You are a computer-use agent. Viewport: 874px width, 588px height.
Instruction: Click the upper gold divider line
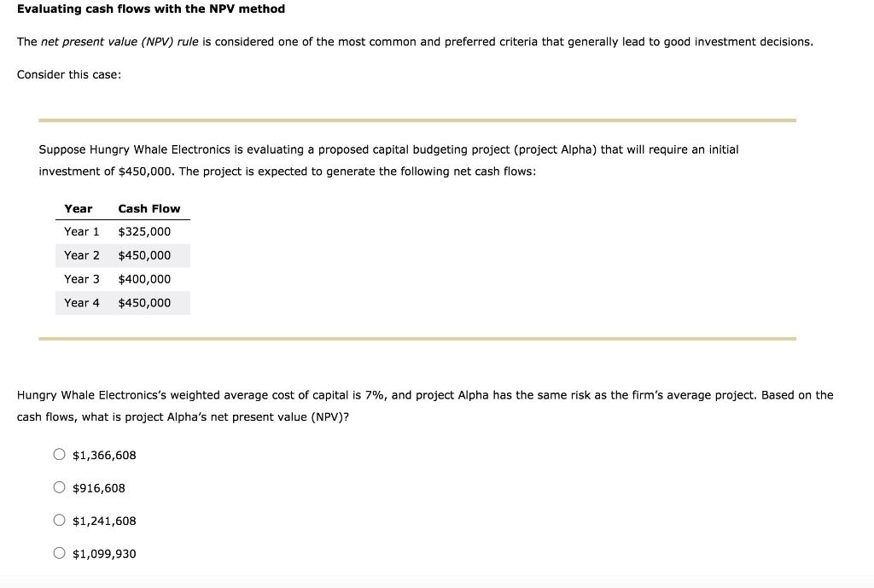(x=416, y=119)
